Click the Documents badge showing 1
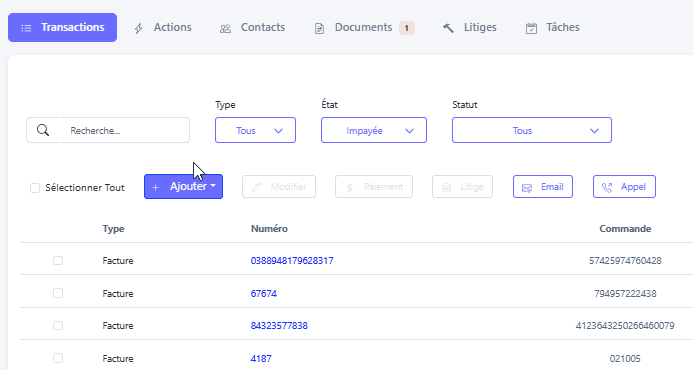Screen dimensions: 693x370 [x=407, y=28]
